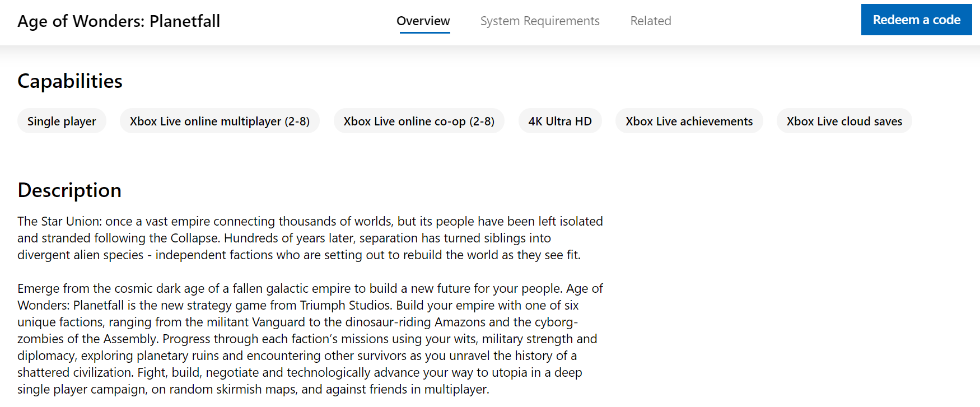Switch to the Overview tab

click(x=423, y=21)
